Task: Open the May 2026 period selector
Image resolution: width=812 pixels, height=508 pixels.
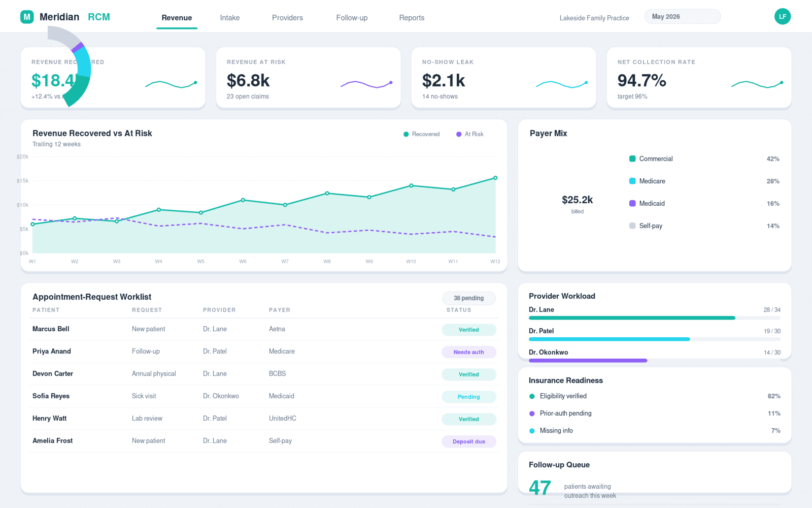Action: coord(683,16)
